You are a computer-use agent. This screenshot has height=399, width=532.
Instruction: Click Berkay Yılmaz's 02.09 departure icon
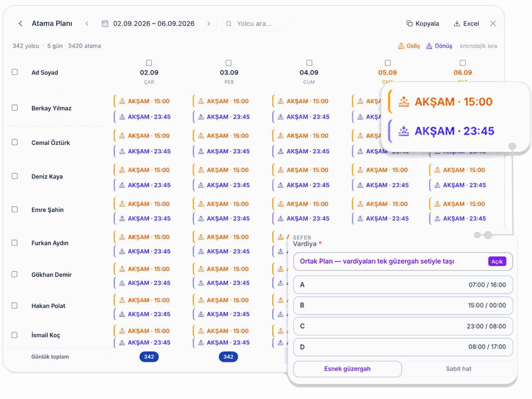[x=122, y=101]
